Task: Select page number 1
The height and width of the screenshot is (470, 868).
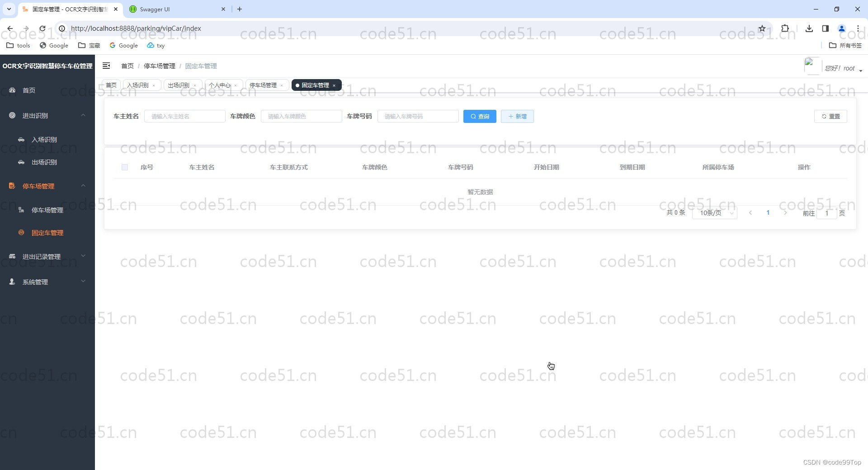Action: point(768,213)
